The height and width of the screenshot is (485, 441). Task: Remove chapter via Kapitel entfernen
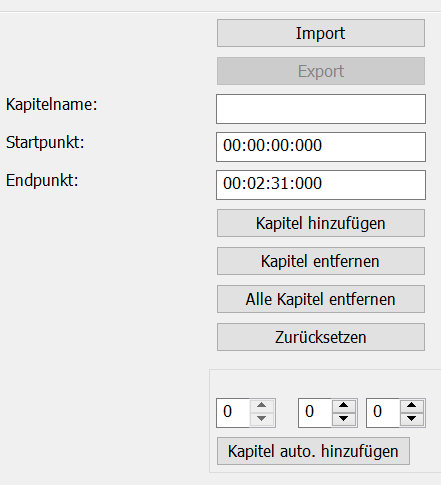[x=321, y=261]
